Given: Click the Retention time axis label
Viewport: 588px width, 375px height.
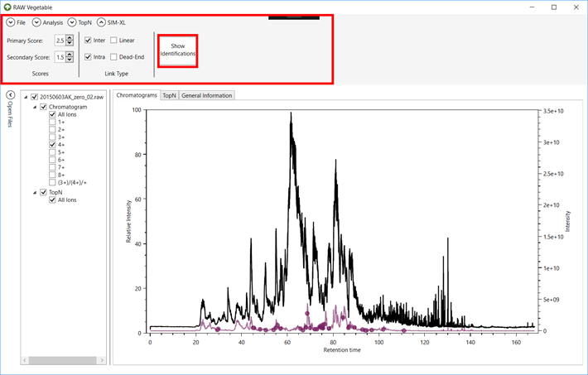Looking at the screenshot, I should [x=342, y=350].
